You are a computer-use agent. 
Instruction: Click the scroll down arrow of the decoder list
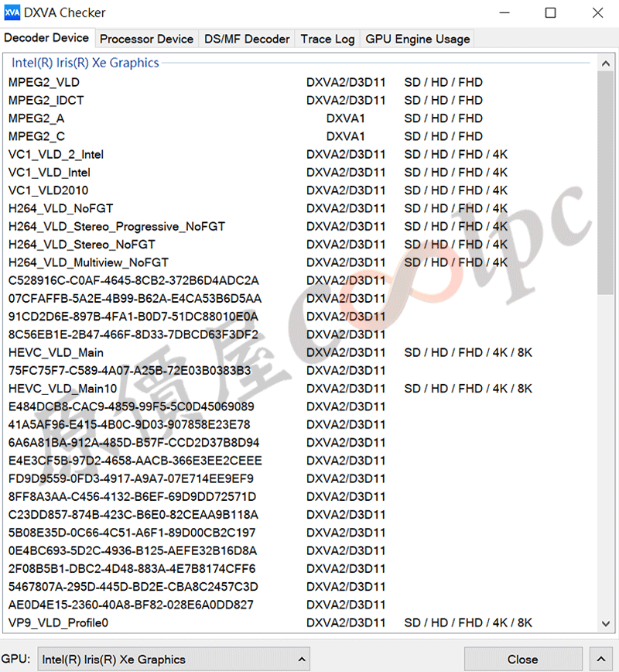pyautogui.click(x=605, y=623)
